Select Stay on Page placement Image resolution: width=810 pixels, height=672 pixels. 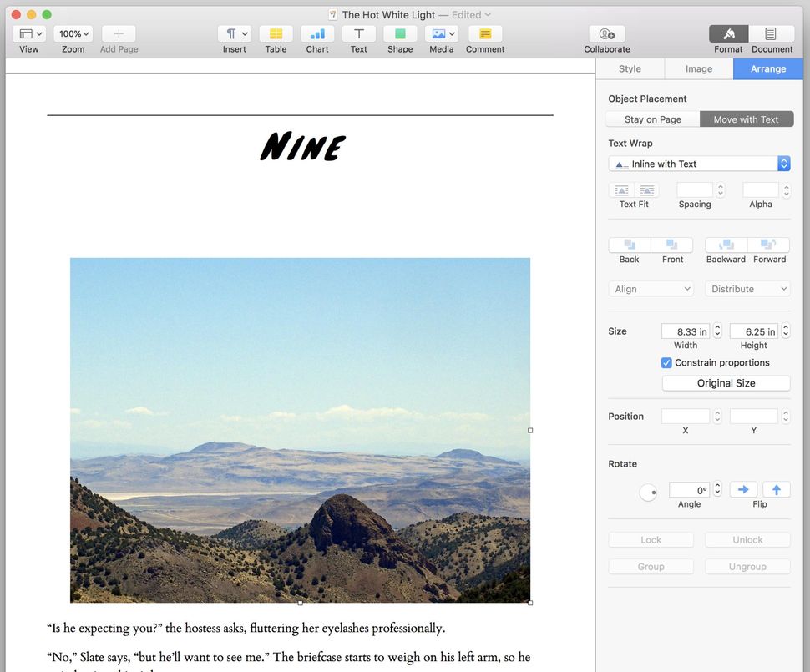[652, 119]
